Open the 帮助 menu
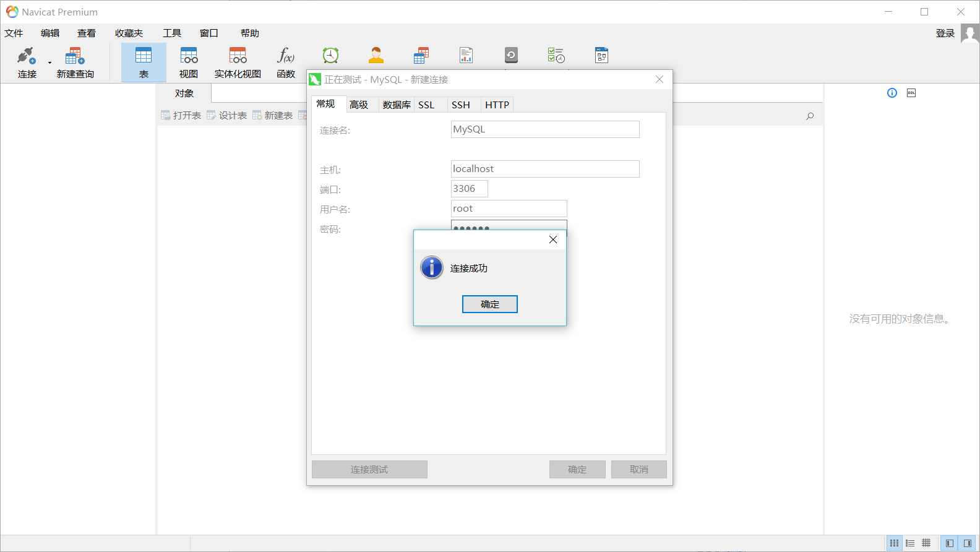 (x=250, y=33)
